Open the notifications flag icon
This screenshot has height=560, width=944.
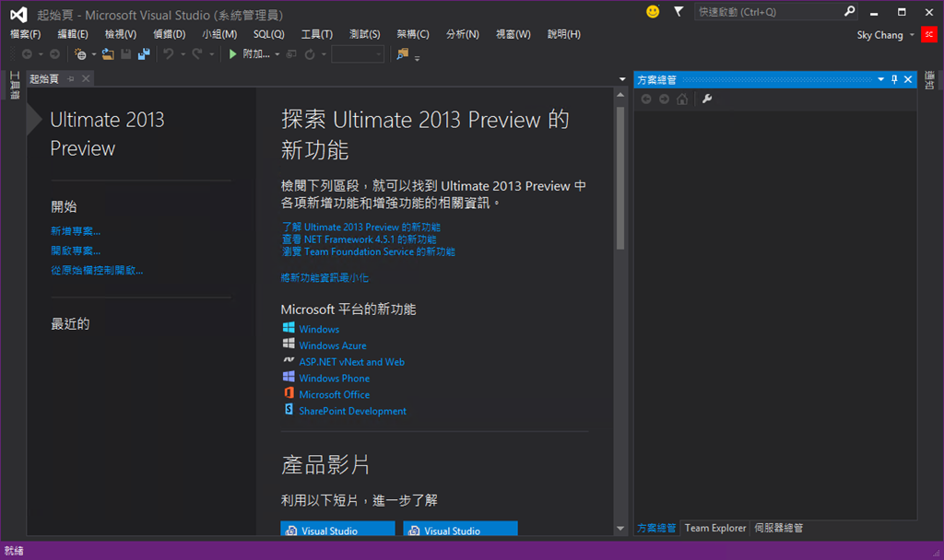678,11
